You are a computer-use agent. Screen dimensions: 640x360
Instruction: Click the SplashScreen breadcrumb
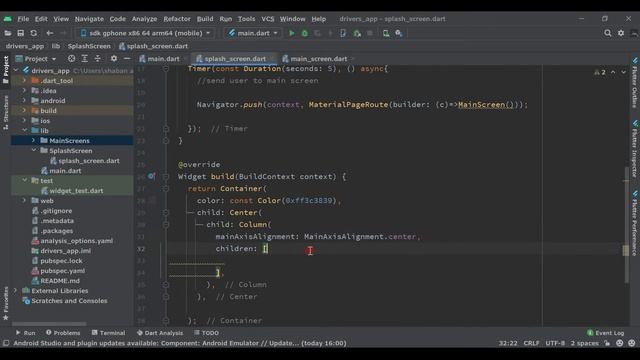89,46
